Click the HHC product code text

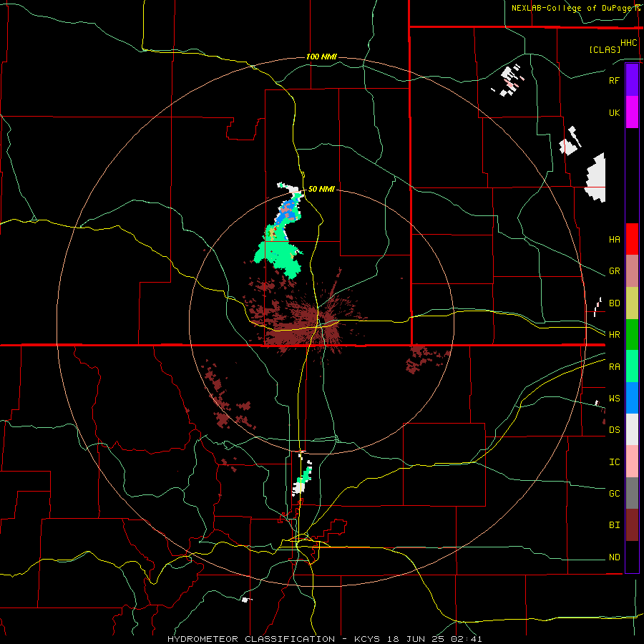click(x=628, y=43)
